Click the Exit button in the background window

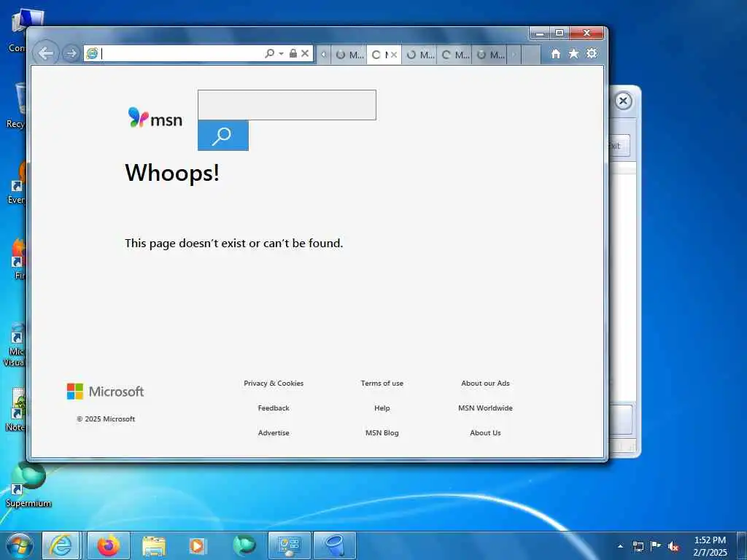[x=619, y=146]
